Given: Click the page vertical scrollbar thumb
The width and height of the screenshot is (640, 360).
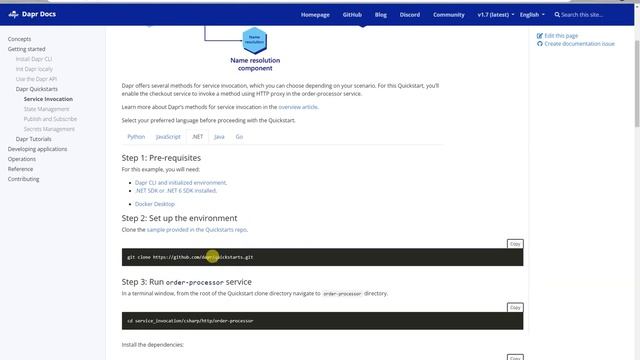Looking at the screenshot, I should coord(637,84).
